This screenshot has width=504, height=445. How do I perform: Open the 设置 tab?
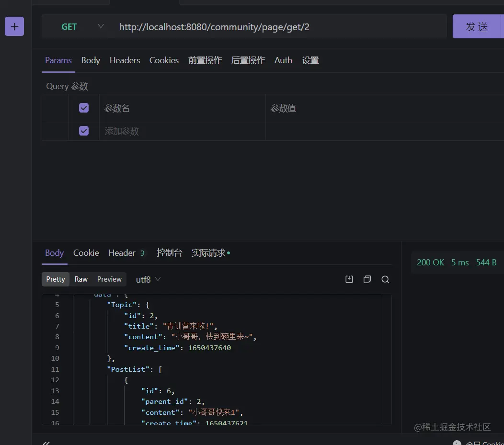click(310, 60)
